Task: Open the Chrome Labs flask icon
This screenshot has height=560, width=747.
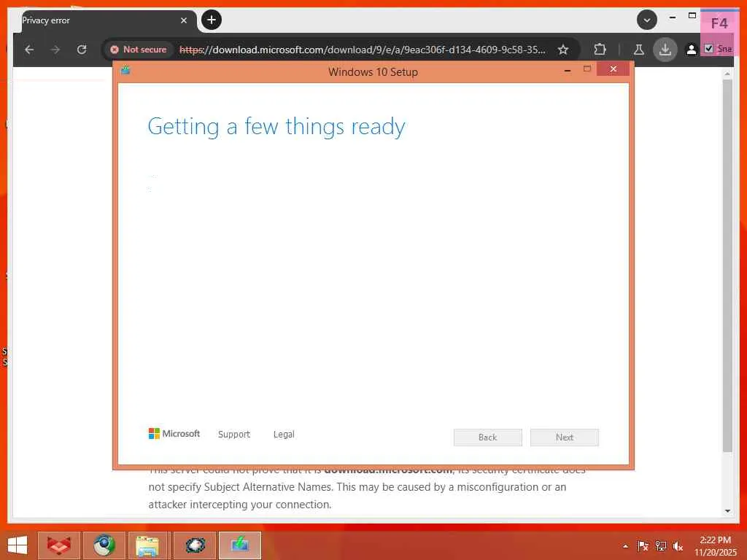Action: pos(639,50)
